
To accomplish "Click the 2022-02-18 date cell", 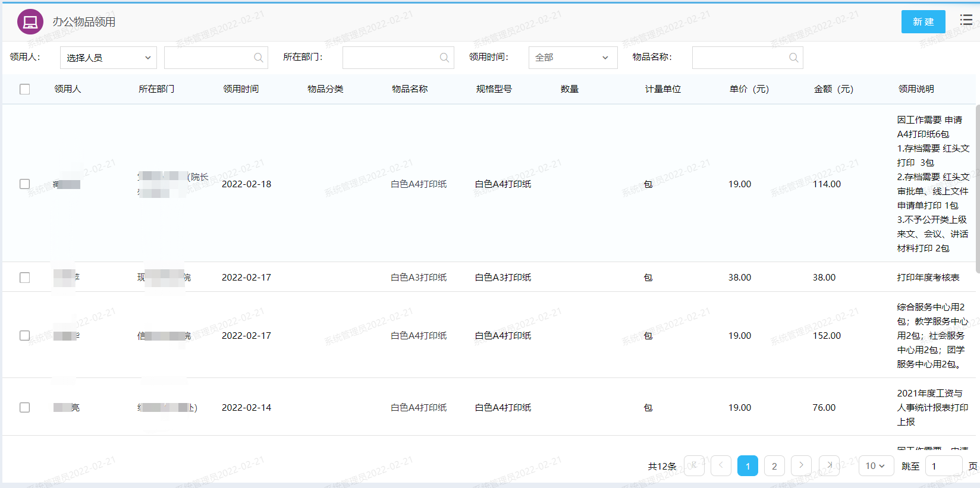I will [x=246, y=184].
